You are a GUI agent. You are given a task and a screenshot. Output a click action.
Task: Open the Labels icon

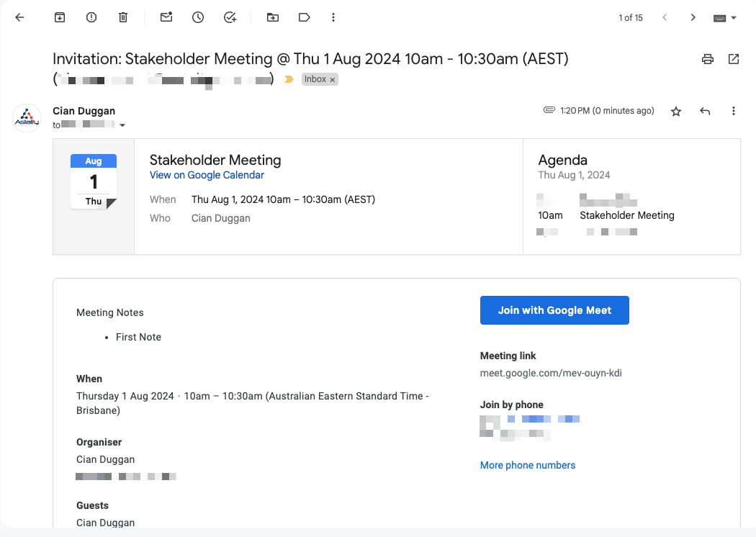coord(304,17)
